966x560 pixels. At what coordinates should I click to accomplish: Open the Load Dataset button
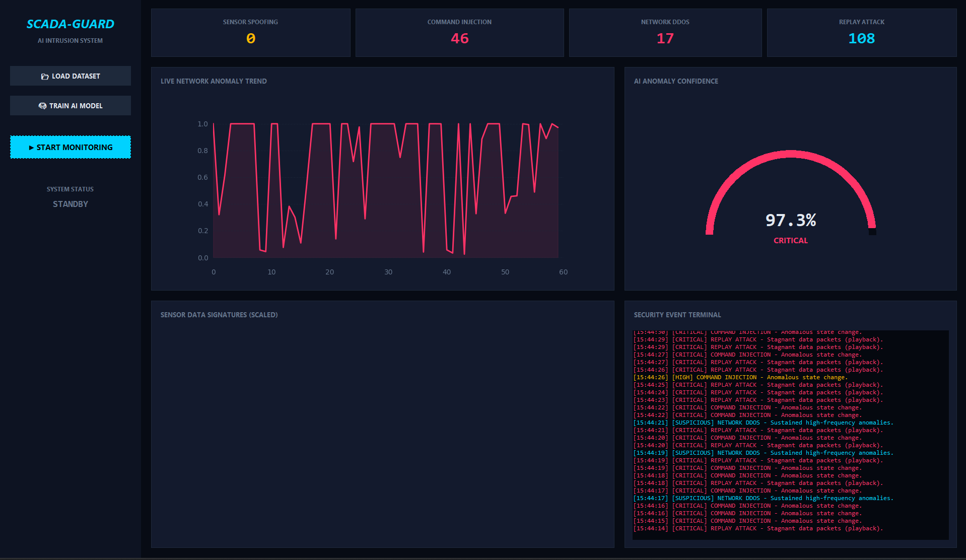tap(70, 76)
